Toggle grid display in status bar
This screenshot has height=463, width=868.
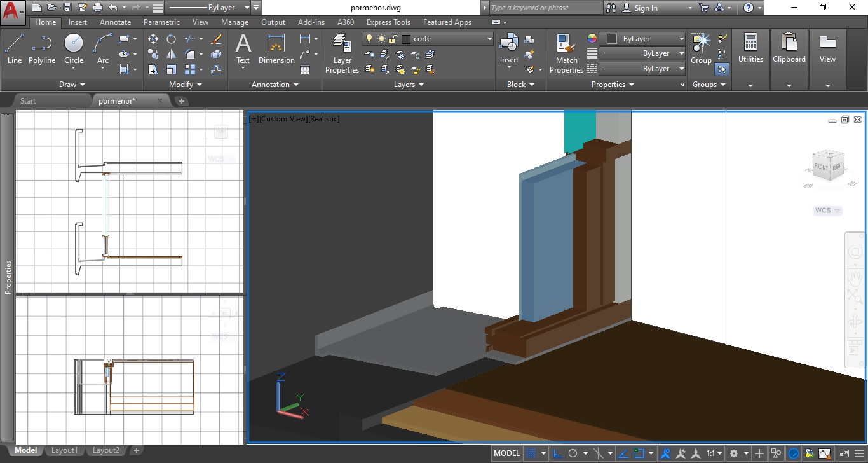531,453
